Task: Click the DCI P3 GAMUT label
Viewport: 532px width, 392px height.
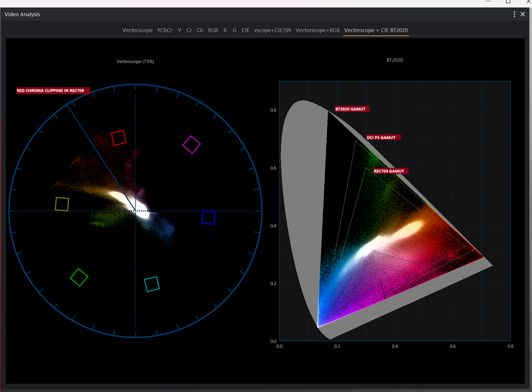Action: pyautogui.click(x=383, y=137)
